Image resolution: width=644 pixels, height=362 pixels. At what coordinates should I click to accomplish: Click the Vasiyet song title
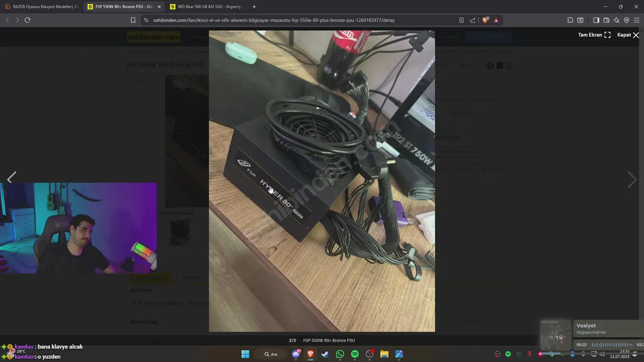point(586,326)
